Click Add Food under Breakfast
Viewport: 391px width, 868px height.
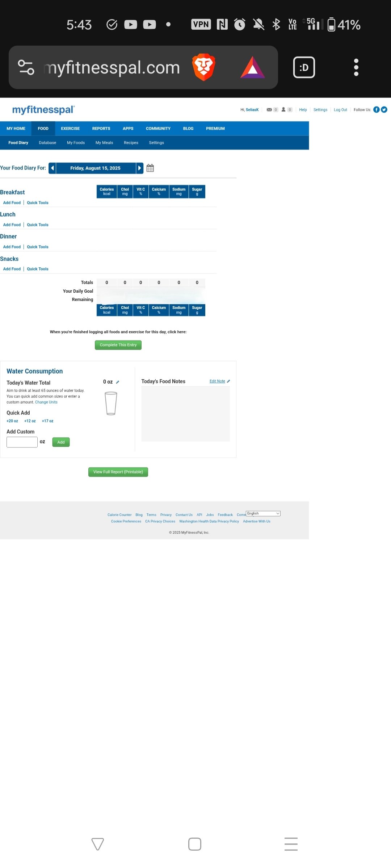12,203
